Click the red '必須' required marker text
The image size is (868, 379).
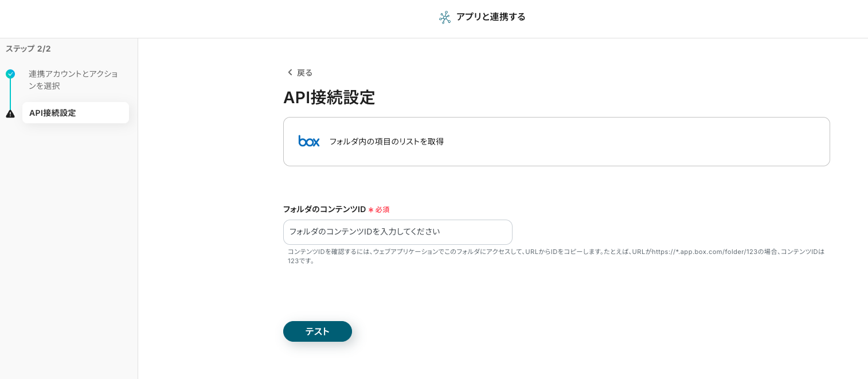382,210
